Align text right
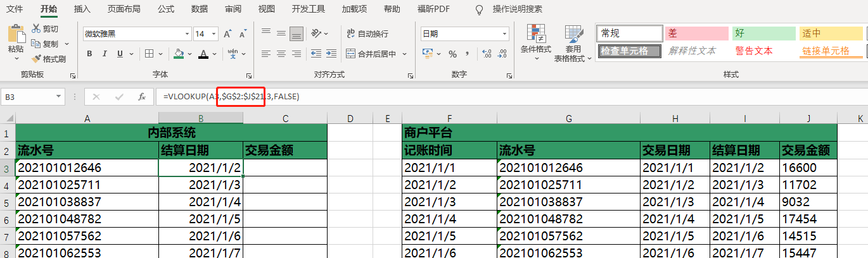The width and height of the screenshot is (868, 258). click(x=296, y=54)
